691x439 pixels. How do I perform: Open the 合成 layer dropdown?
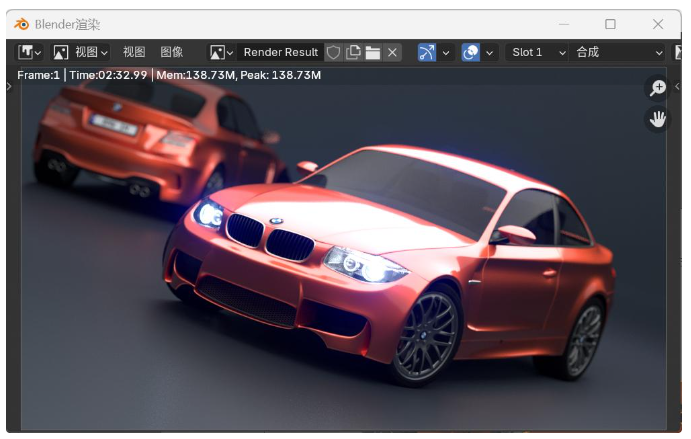pos(618,52)
